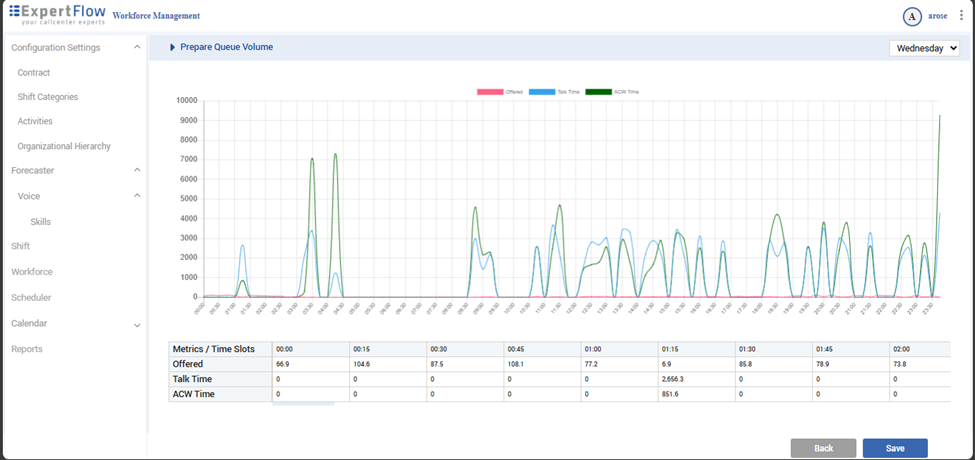
Task: Collapse the Forecaster section chevron
Action: pyautogui.click(x=137, y=171)
